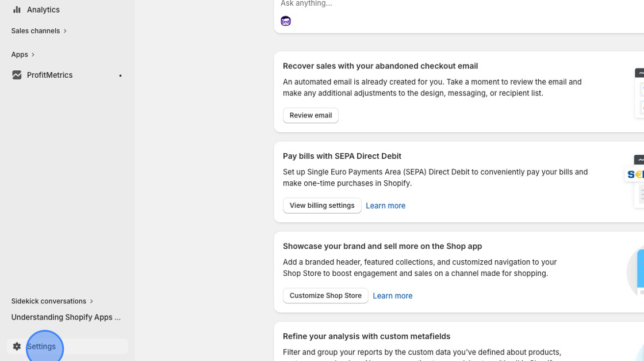Open Learn more link for SEPA Direct Debit
Viewport: 644px width, 361px height.
tap(385, 206)
